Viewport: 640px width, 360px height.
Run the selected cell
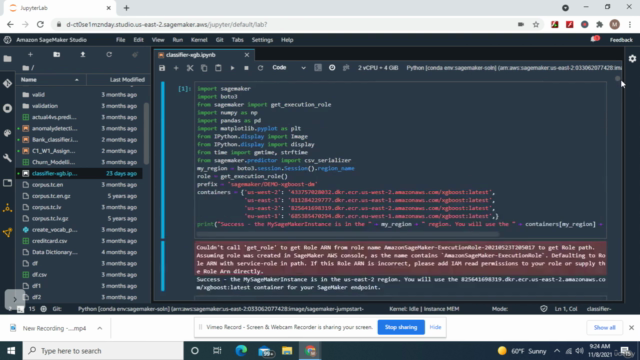(232, 68)
